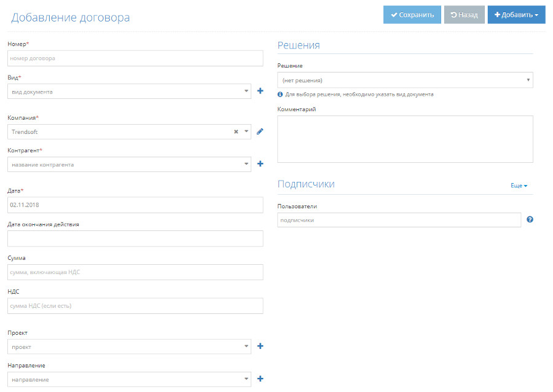Click the info icon under the Решение dropdown
The image size is (553, 392).
(280, 94)
